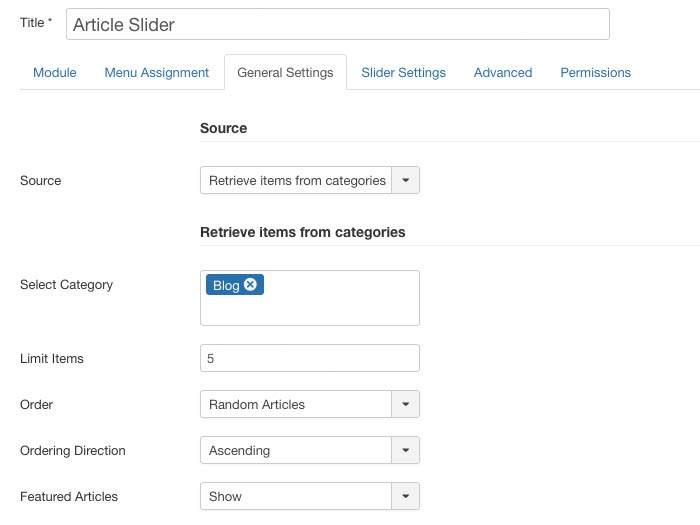The width and height of the screenshot is (700, 525).
Task: Click the Order dropdown arrow
Action: click(406, 405)
